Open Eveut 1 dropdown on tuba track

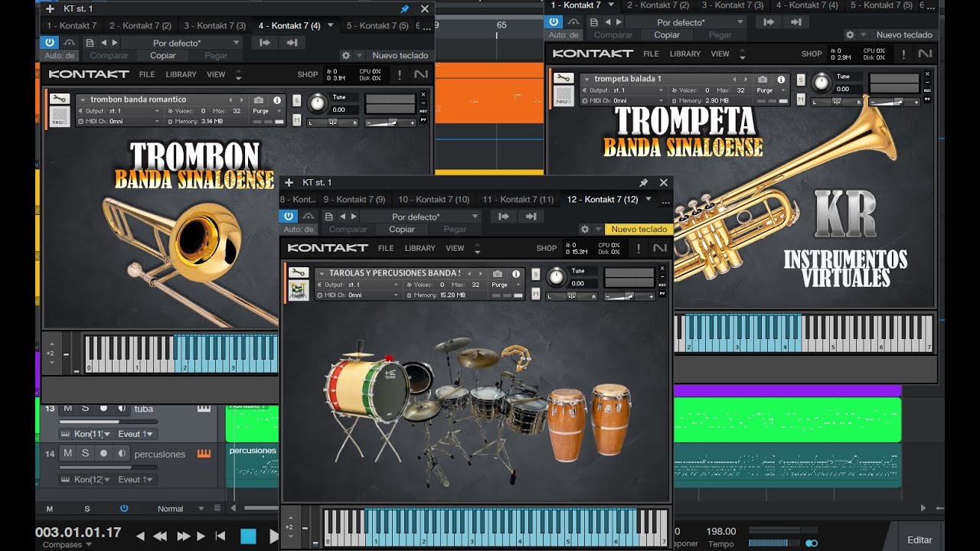136,434
